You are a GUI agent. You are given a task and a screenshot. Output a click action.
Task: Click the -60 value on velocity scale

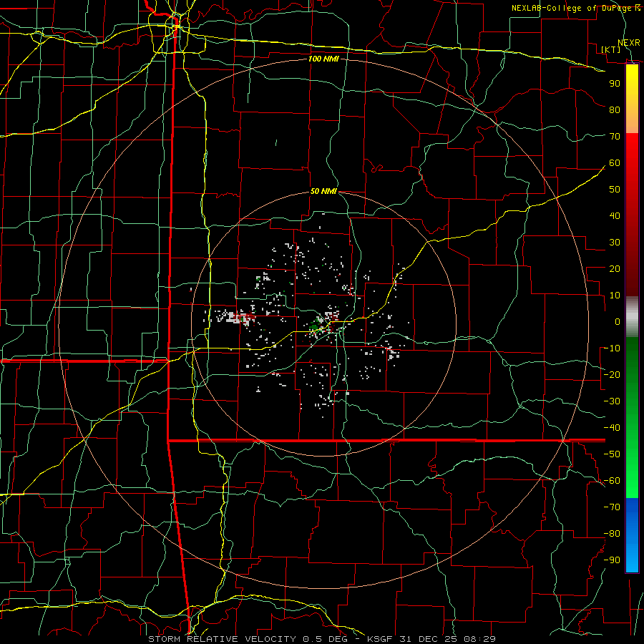[x=612, y=481]
